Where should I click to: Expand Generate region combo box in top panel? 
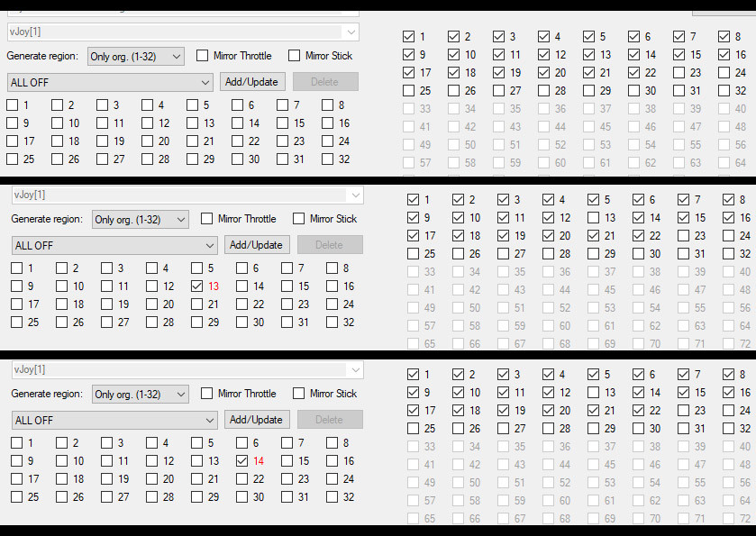pos(136,57)
